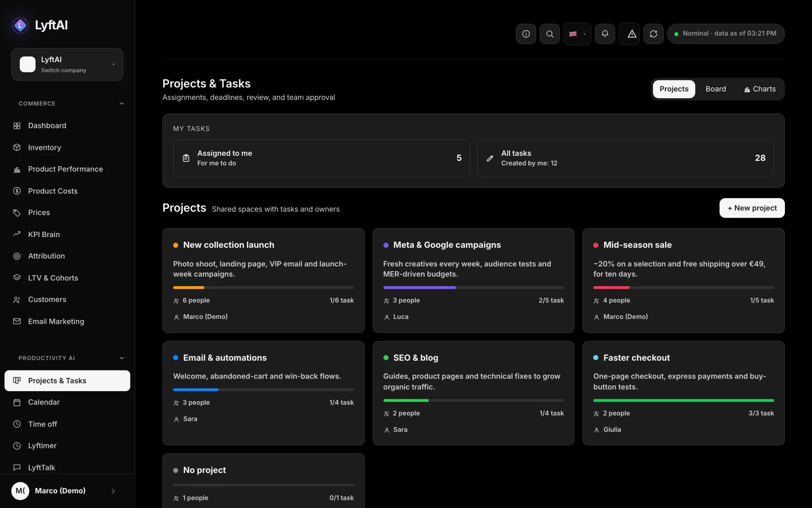The image size is (812, 508).
Task: Collapse the COMMERCE section chevron
Action: pyautogui.click(x=122, y=104)
